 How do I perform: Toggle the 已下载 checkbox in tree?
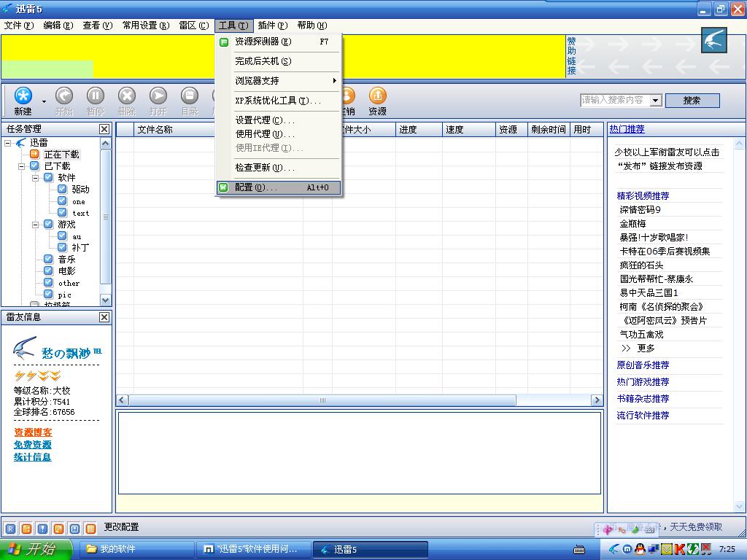pyautogui.click(x=34, y=166)
